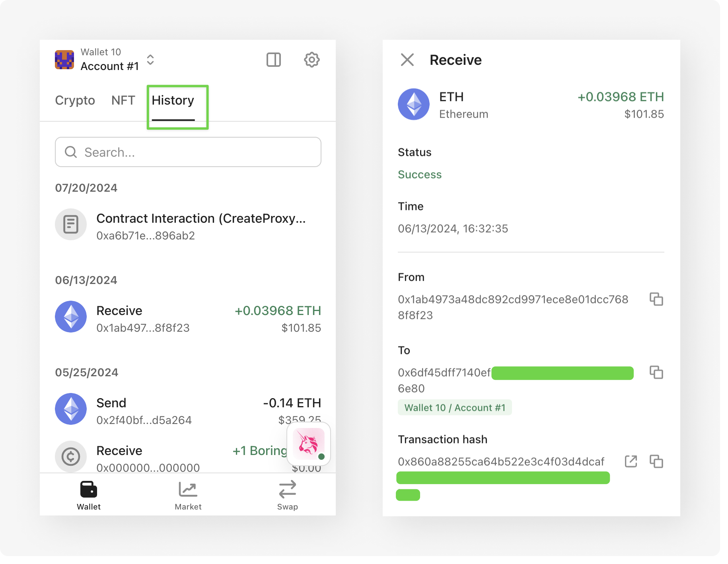
Task: Open the Swap bottom tab
Action: 288,495
